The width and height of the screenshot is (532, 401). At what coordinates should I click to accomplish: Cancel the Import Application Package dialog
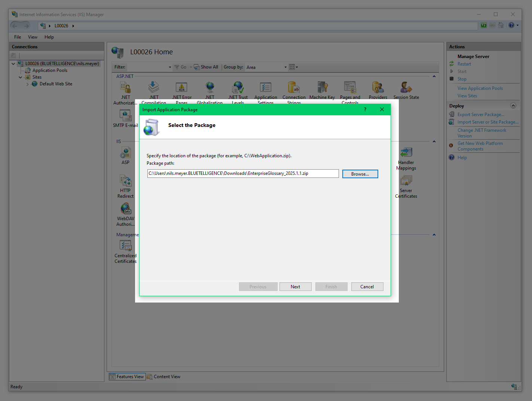[367, 287]
